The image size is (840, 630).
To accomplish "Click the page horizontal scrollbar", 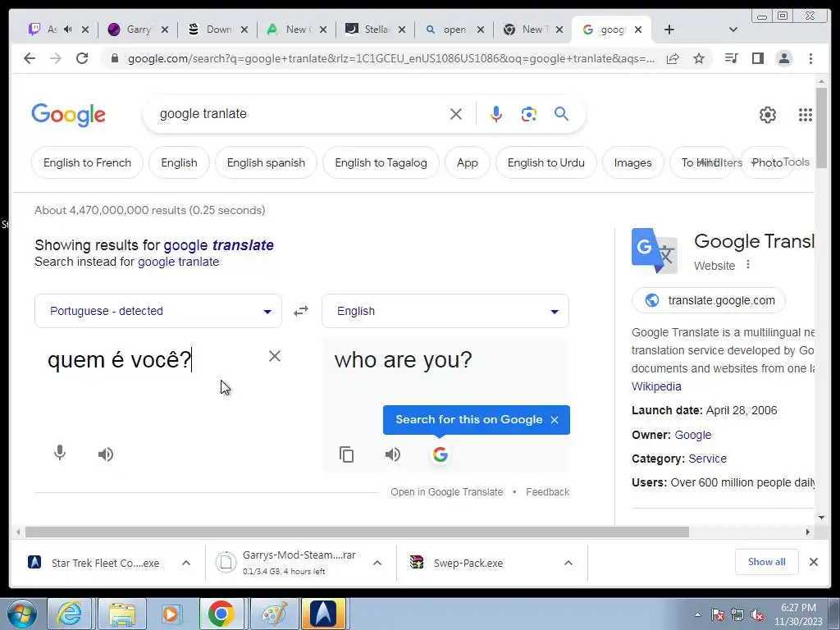I will [357, 532].
